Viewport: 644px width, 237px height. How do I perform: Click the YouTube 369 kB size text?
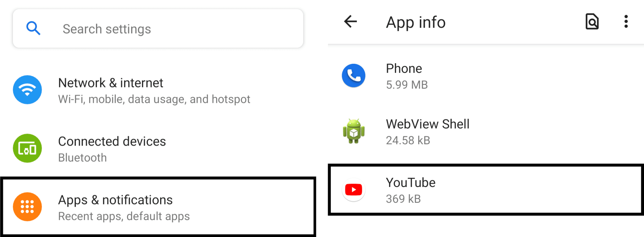[x=403, y=199]
